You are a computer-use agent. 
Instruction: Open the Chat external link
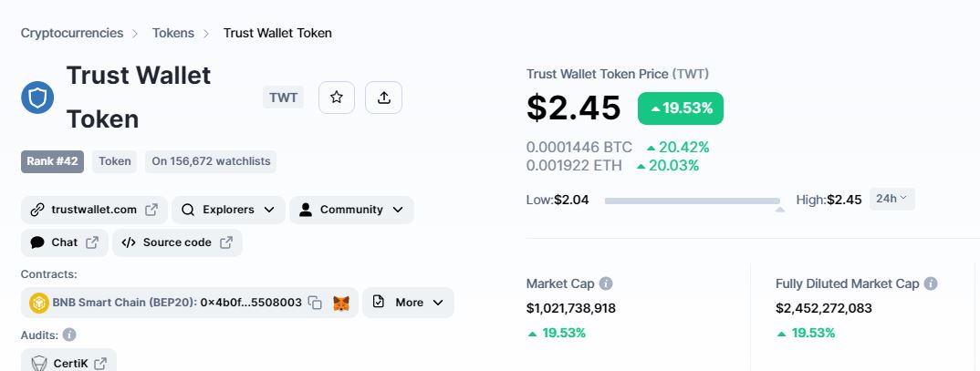[x=65, y=243]
